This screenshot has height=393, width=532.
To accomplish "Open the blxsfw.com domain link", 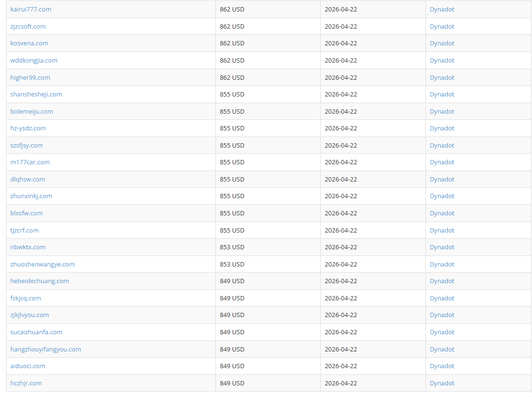I will tap(26, 213).
